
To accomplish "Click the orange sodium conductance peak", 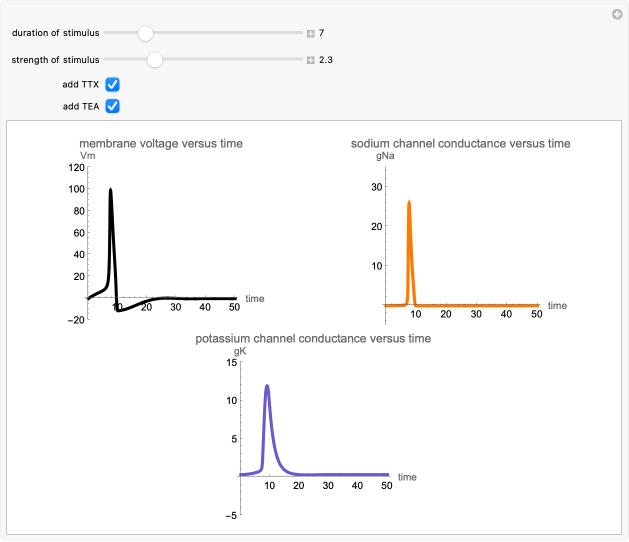I will click(x=409, y=203).
